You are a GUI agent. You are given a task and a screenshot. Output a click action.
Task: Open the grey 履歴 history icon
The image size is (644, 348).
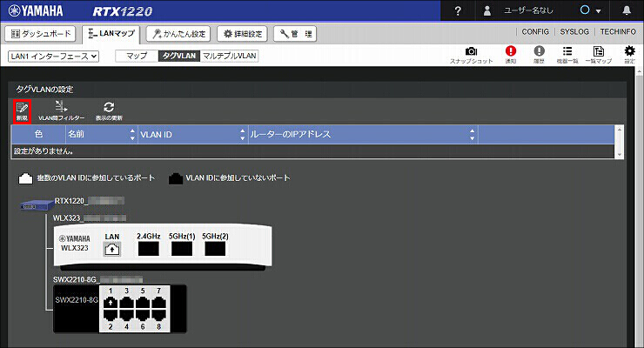coord(539,55)
